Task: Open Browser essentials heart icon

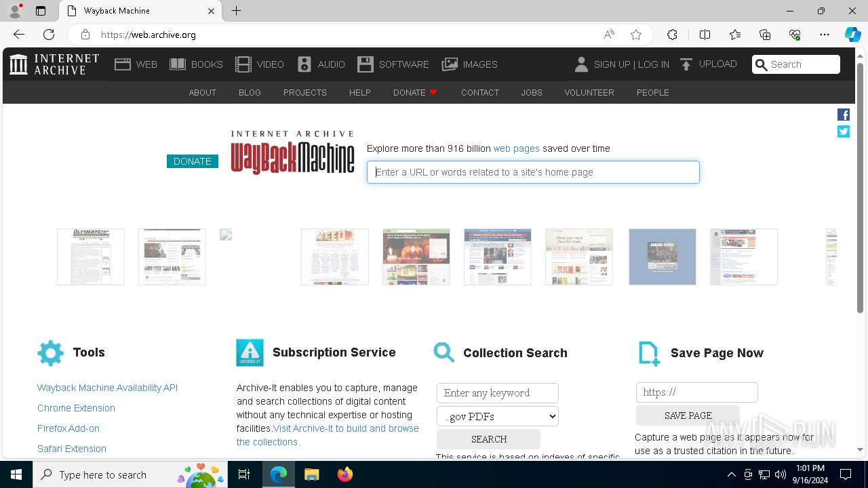Action: click(795, 35)
